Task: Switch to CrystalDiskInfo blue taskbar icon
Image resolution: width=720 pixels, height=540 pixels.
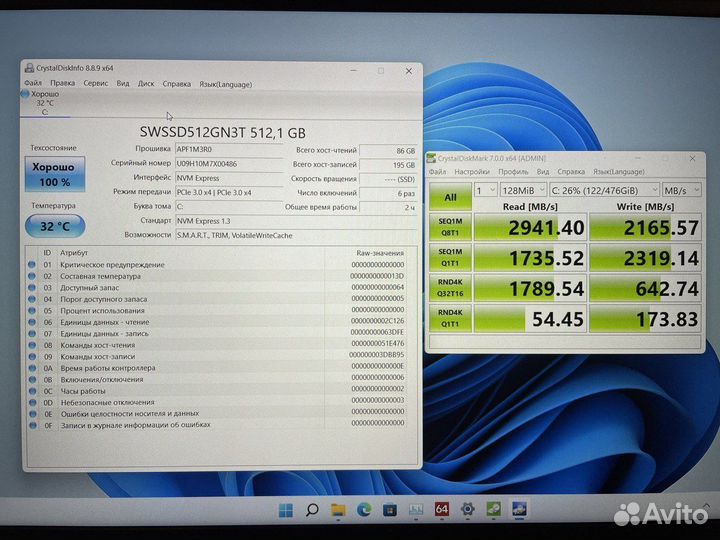Action: tap(519, 509)
